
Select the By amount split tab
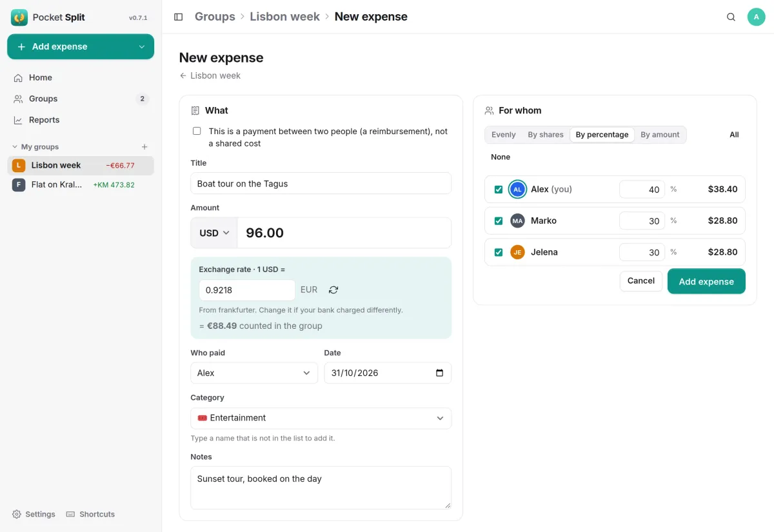tap(660, 135)
